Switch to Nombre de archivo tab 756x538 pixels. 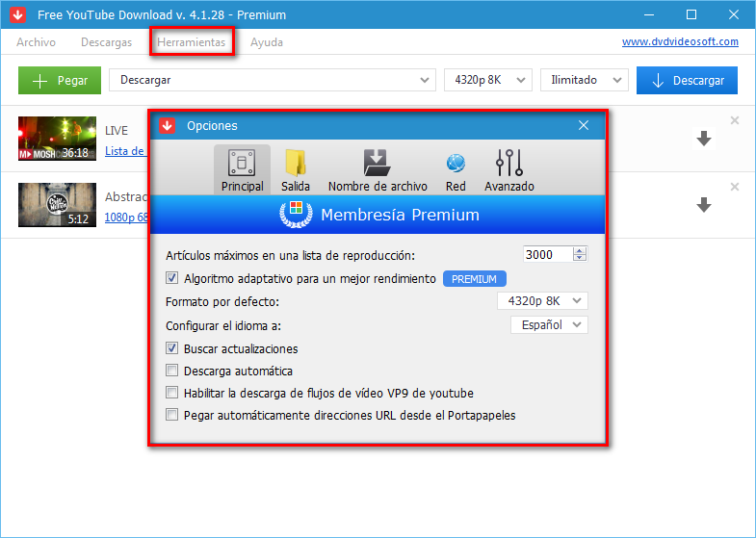pos(378,170)
